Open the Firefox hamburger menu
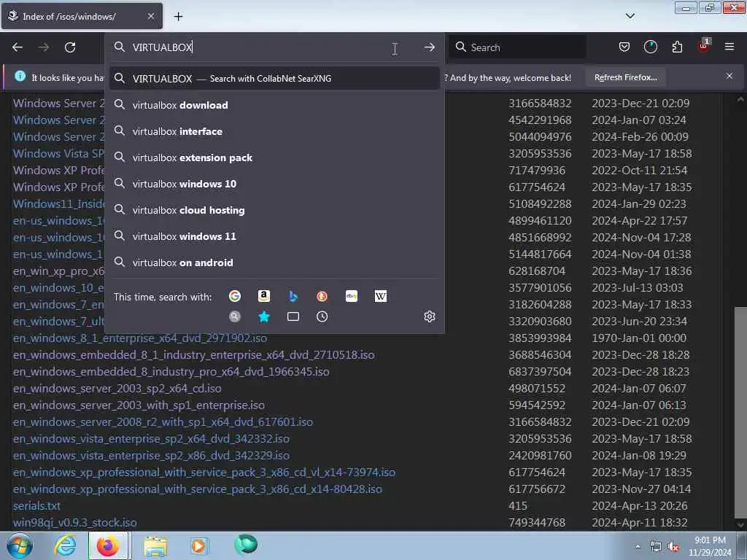Viewport: 747px width, 560px height. (729, 47)
